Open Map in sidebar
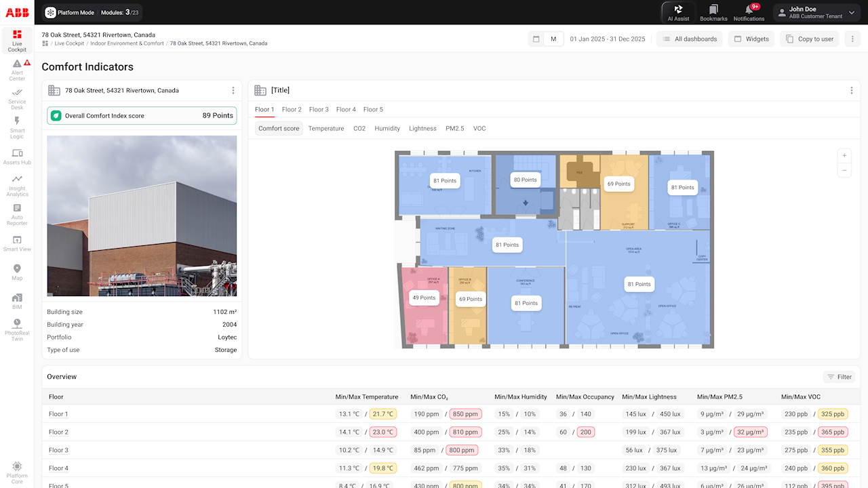 (17, 272)
